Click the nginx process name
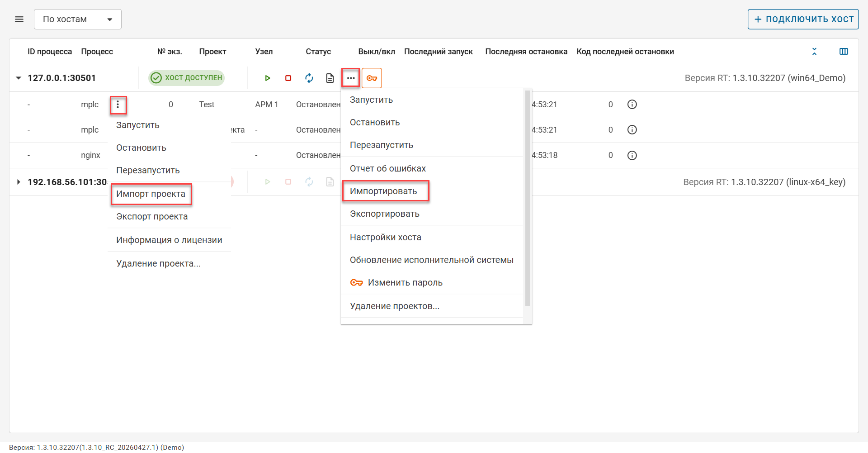This screenshot has height=453, width=868. coord(90,155)
